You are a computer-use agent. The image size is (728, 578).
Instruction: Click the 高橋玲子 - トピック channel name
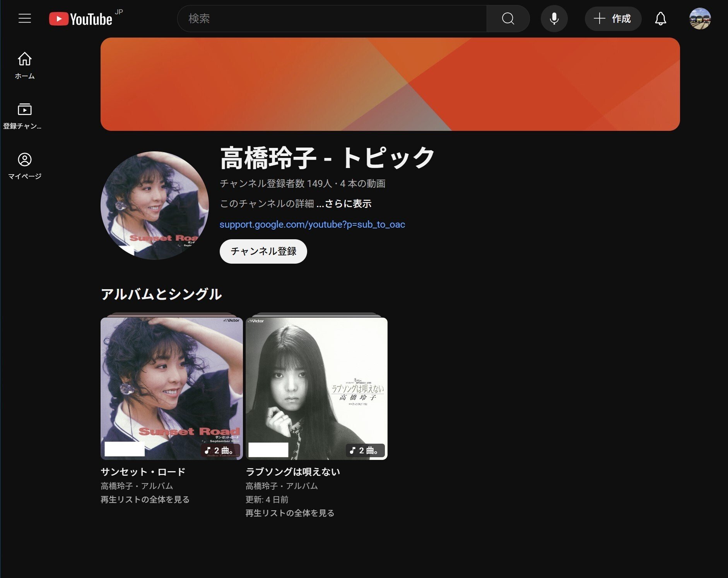coord(327,158)
